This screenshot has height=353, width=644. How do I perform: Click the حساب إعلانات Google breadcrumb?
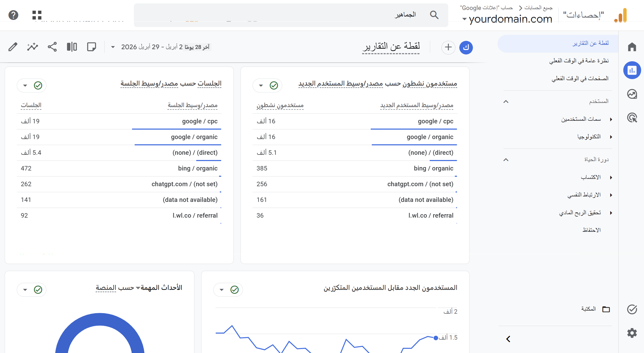coord(487,8)
